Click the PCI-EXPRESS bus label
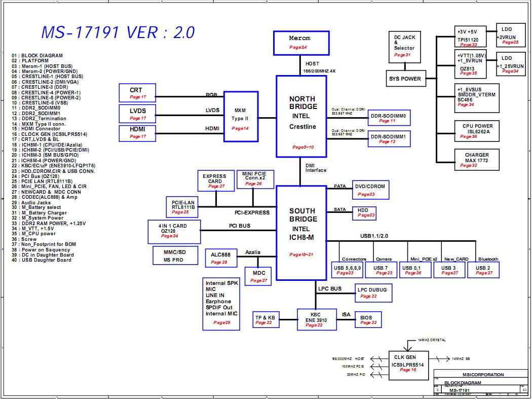This screenshot has height=399, width=532. (x=252, y=212)
